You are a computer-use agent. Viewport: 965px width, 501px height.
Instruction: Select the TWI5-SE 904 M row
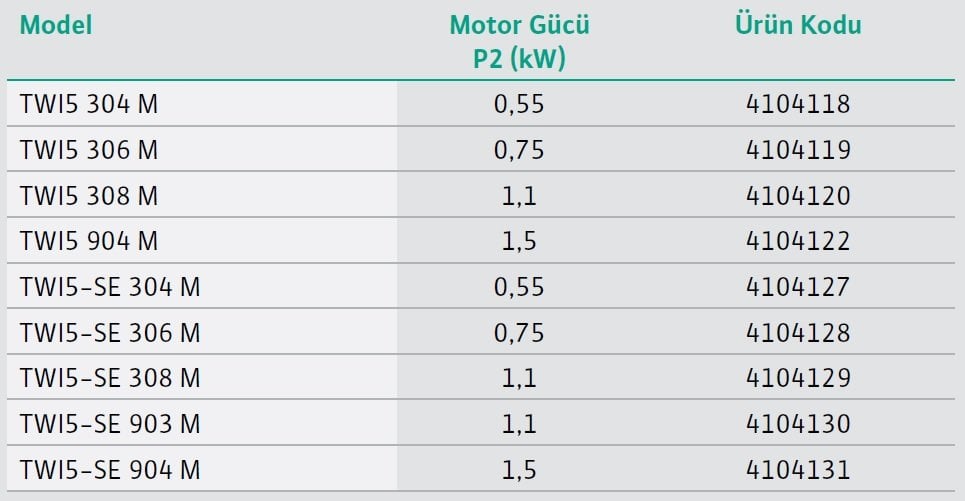click(481, 470)
